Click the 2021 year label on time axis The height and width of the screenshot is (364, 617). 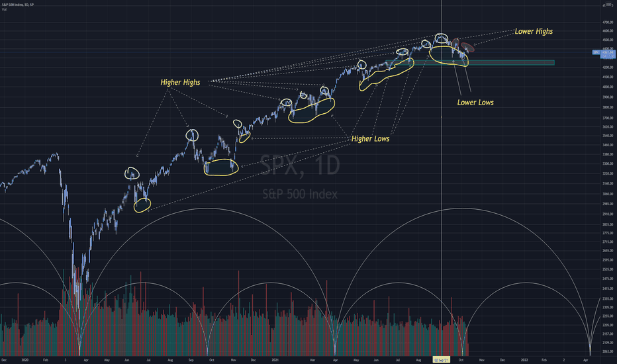(275, 359)
